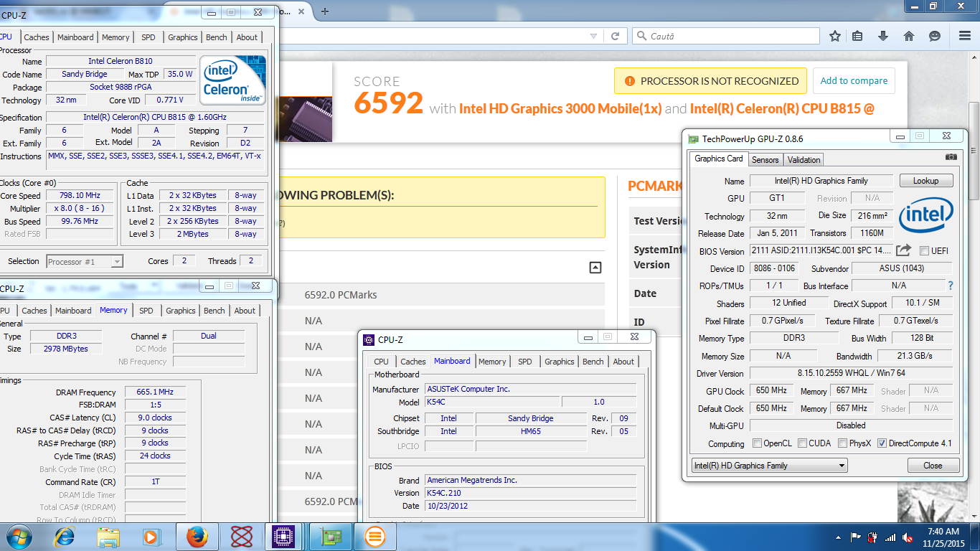Open Windows Explorer from taskbar
Image resolution: width=980 pixels, height=551 pixels.
tap(108, 537)
